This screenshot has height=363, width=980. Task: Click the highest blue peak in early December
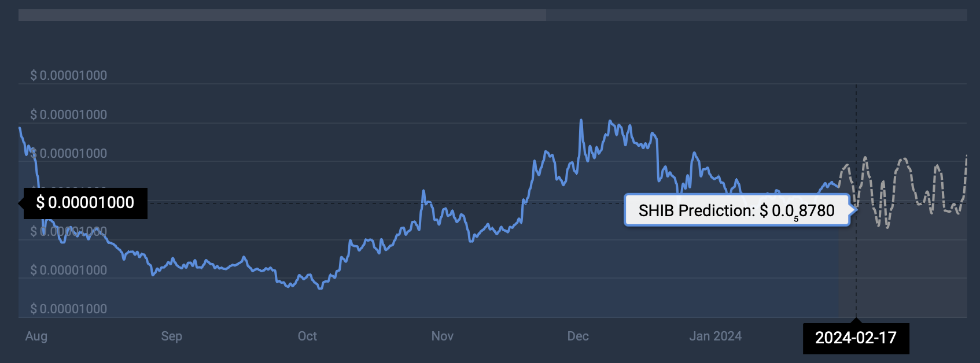click(x=581, y=120)
